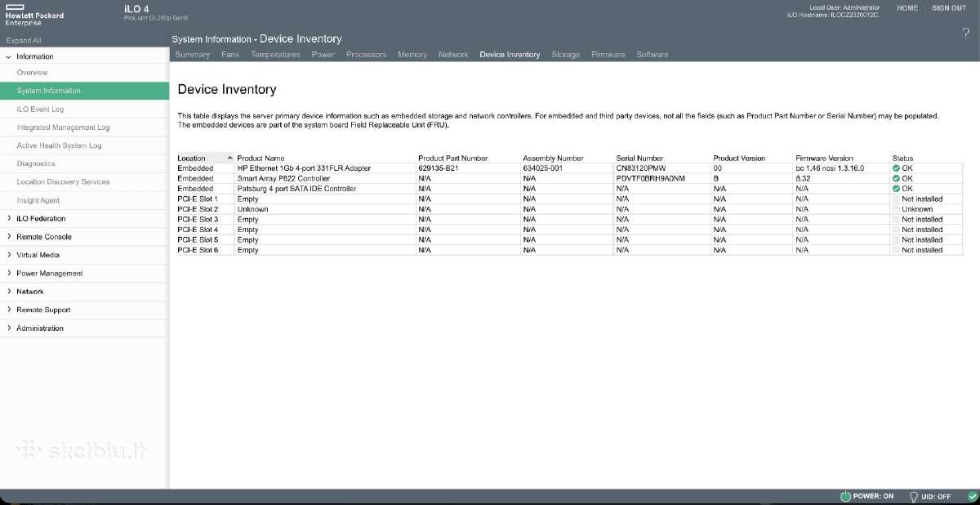The image size is (980, 505).
Task: Switch to the Fans tab
Action: point(230,55)
